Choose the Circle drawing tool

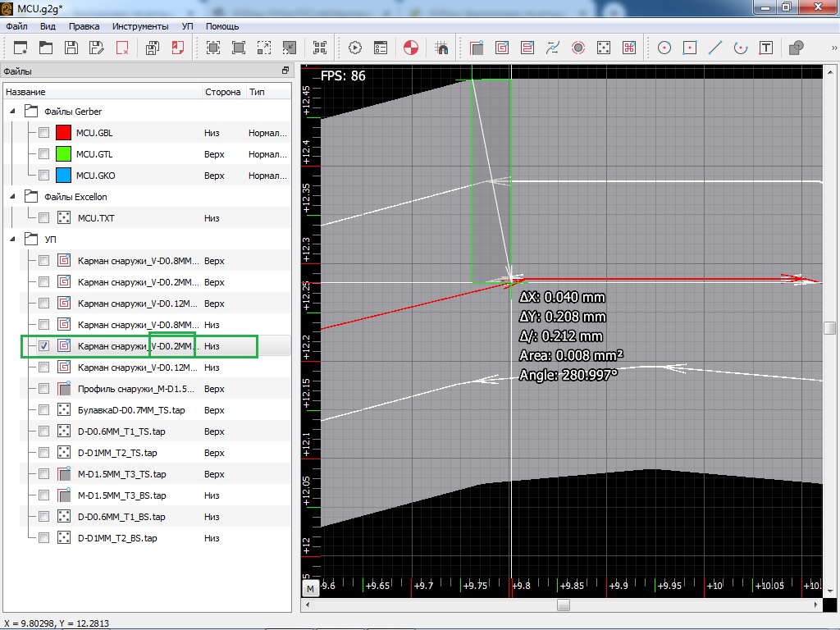tap(664, 48)
